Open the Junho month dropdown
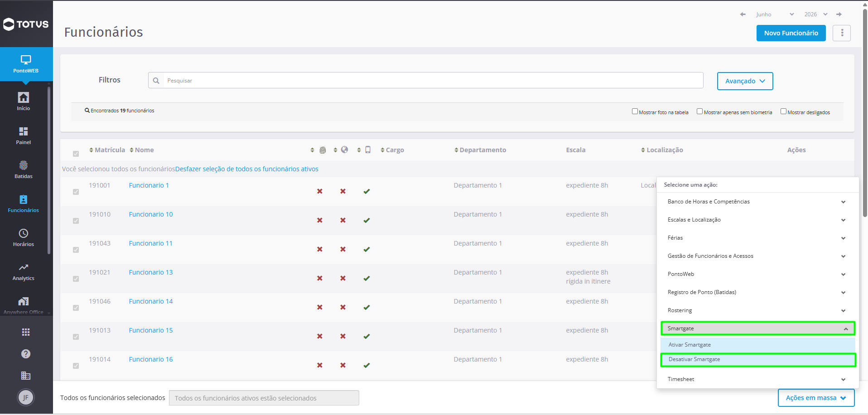This screenshot has height=415, width=868. [775, 14]
